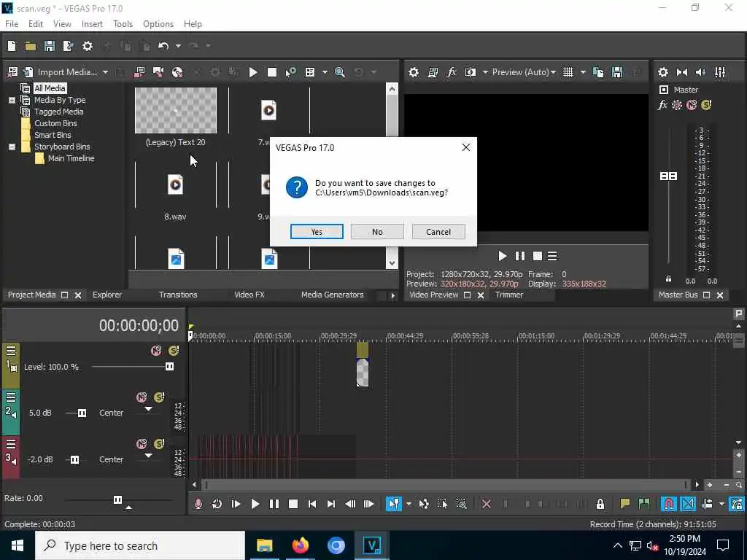Open Master Bus properties gear icon

click(x=663, y=72)
